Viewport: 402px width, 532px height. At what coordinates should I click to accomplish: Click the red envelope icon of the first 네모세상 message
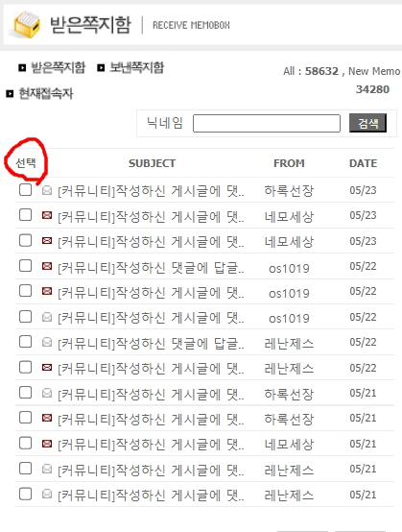point(47,215)
